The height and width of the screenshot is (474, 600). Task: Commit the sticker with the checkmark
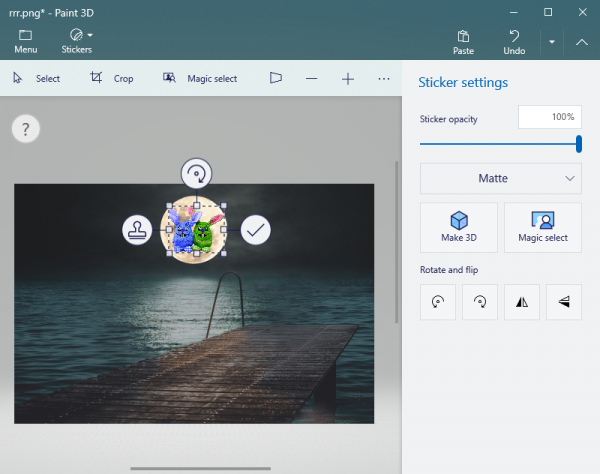256,230
